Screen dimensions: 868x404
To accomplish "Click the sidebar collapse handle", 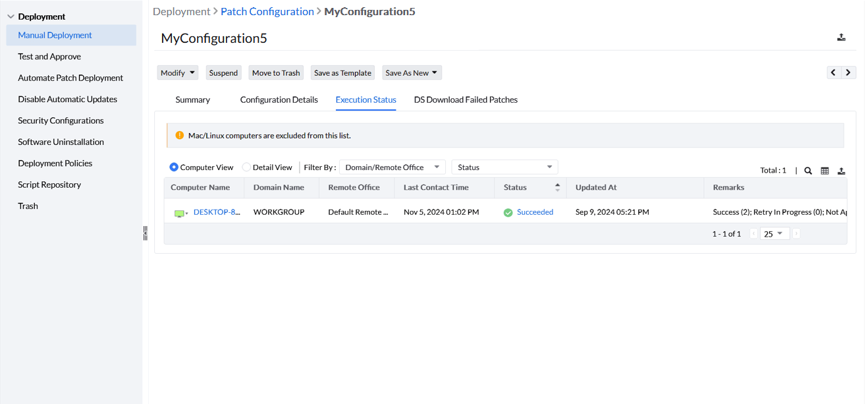I will coord(145,233).
